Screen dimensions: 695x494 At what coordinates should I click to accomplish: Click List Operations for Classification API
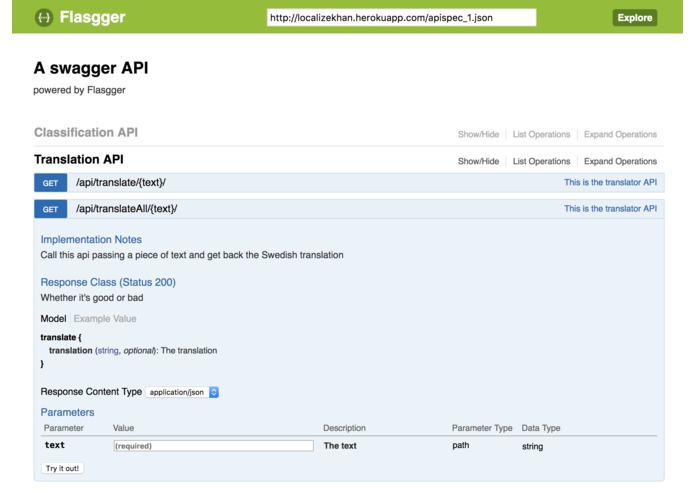541,134
